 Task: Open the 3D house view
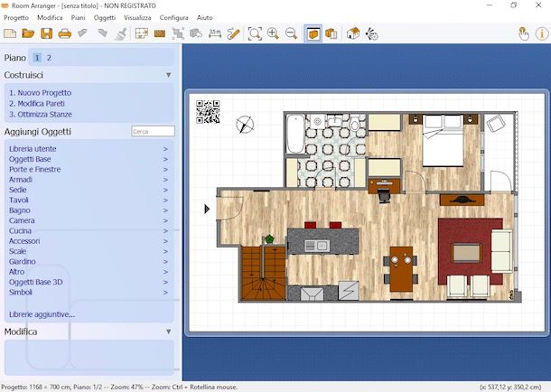click(x=353, y=33)
